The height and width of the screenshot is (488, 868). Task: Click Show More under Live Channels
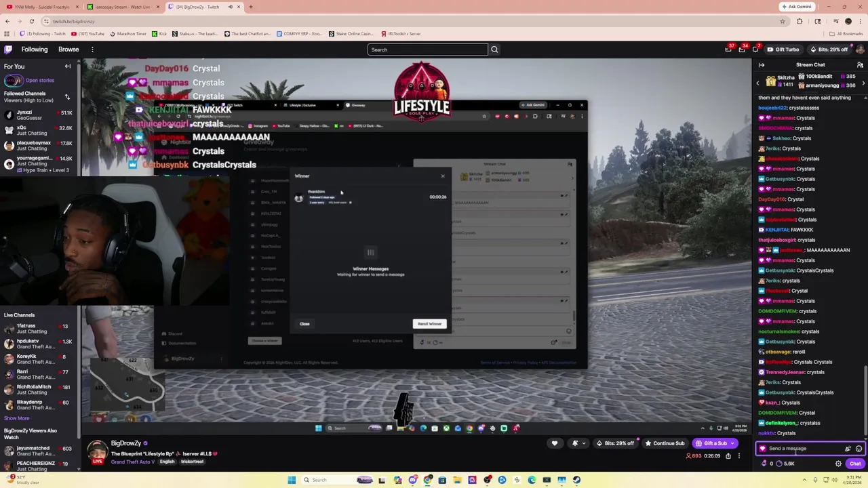click(17, 418)
